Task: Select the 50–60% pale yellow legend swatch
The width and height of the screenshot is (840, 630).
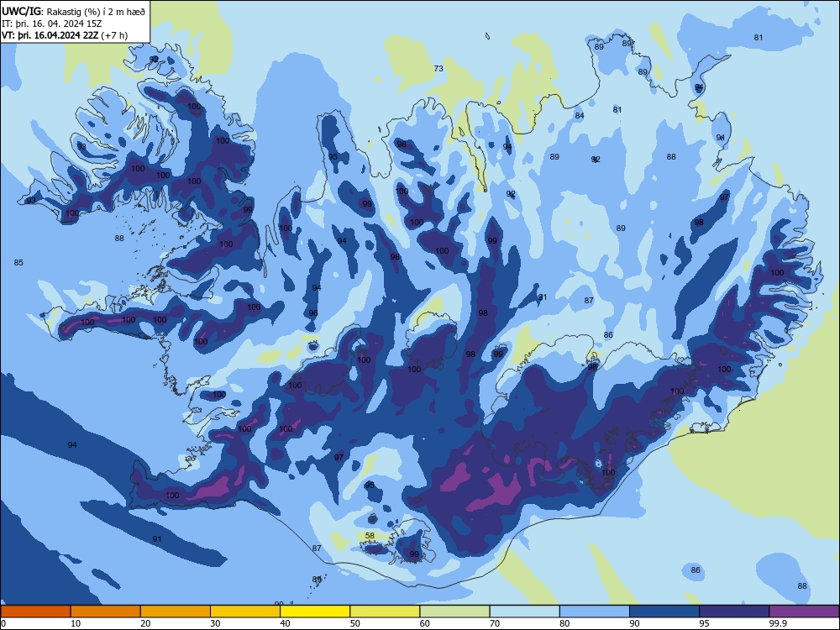Action: [385, 612]
